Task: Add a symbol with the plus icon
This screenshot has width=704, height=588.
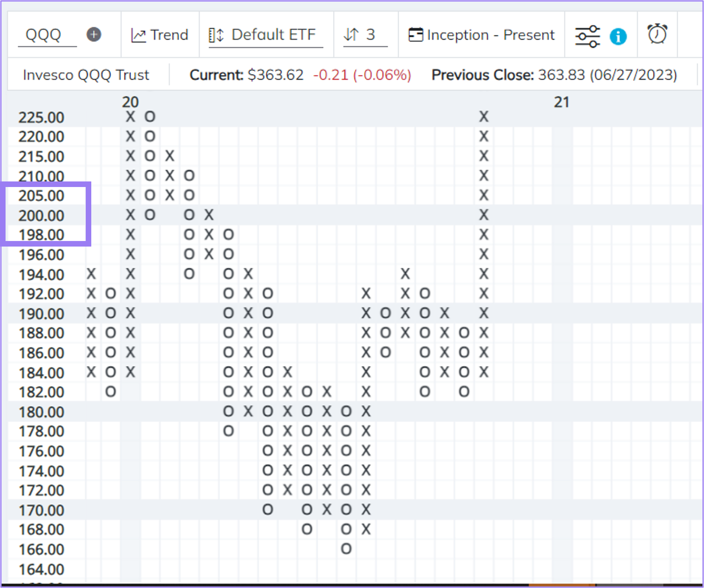Action: pyautogui.click(x=94, y=35)
